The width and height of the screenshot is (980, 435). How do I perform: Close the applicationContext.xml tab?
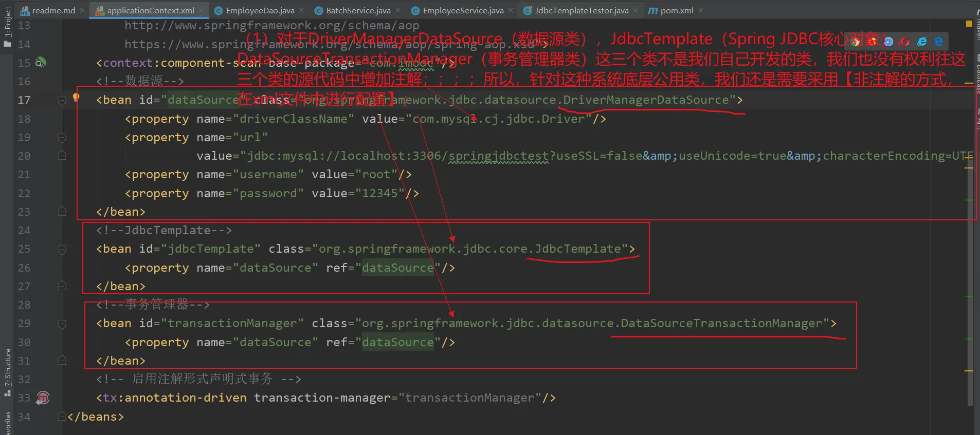click(x=201, y=10)
